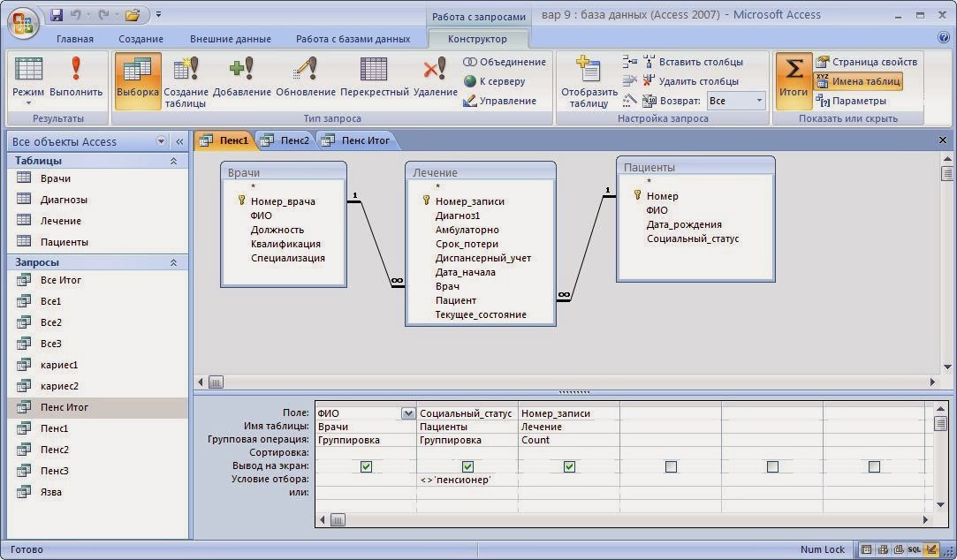Click the Open folder quick access icon
The width and height of the screenshot is (957, 560).
[x=133, y=14]
